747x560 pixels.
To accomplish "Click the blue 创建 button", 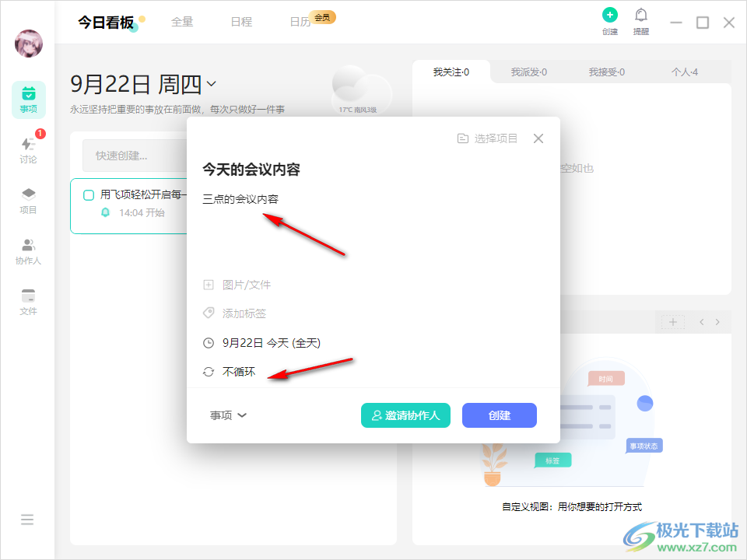I will 499,415.
